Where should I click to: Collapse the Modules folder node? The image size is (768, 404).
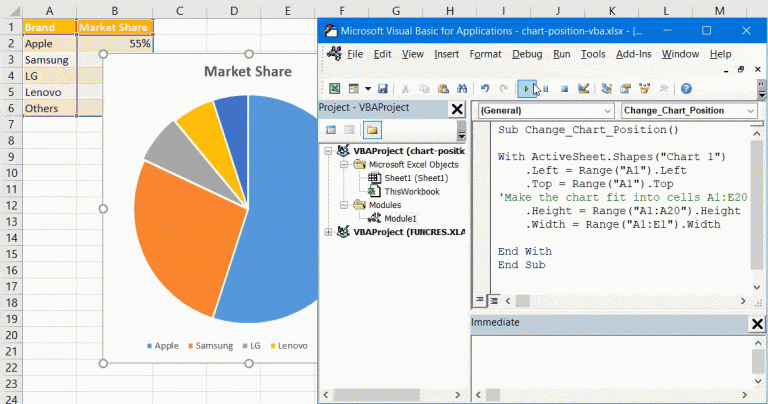point(344,205)
